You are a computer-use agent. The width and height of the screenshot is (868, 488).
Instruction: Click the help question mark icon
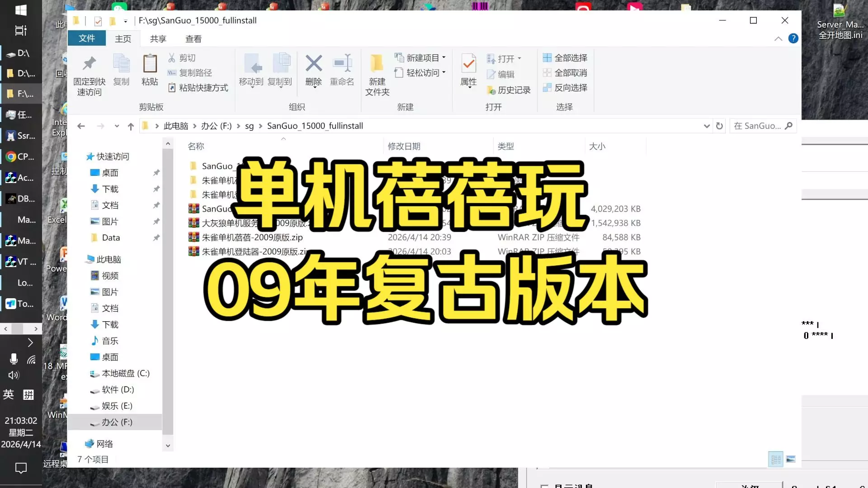pos(793,38)
